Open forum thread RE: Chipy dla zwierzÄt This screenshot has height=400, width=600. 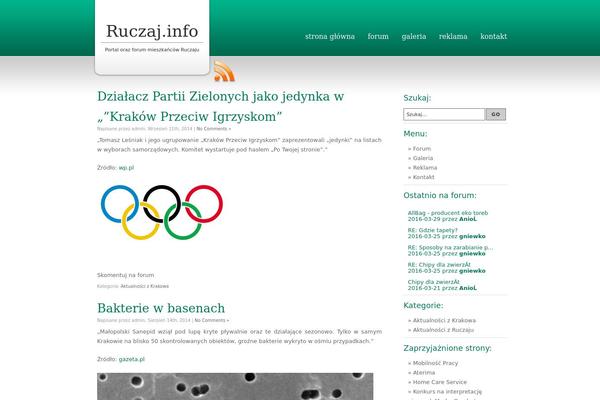[x=439, y=264]
